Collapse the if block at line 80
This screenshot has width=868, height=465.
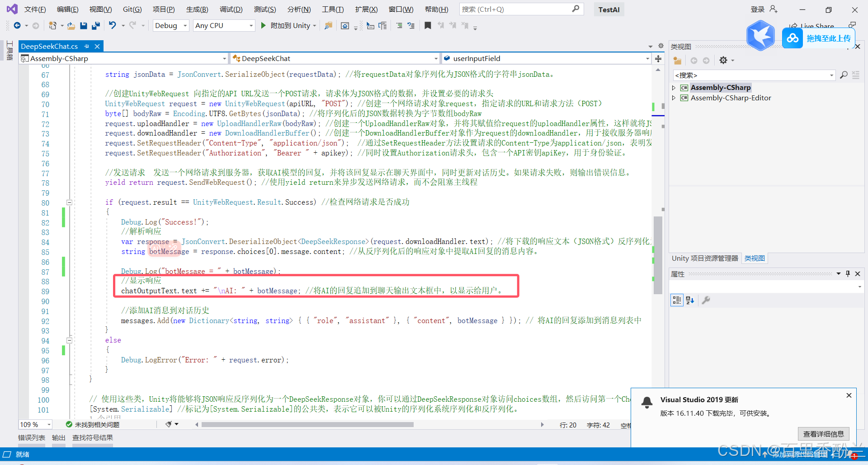click(x=70, y=202)
